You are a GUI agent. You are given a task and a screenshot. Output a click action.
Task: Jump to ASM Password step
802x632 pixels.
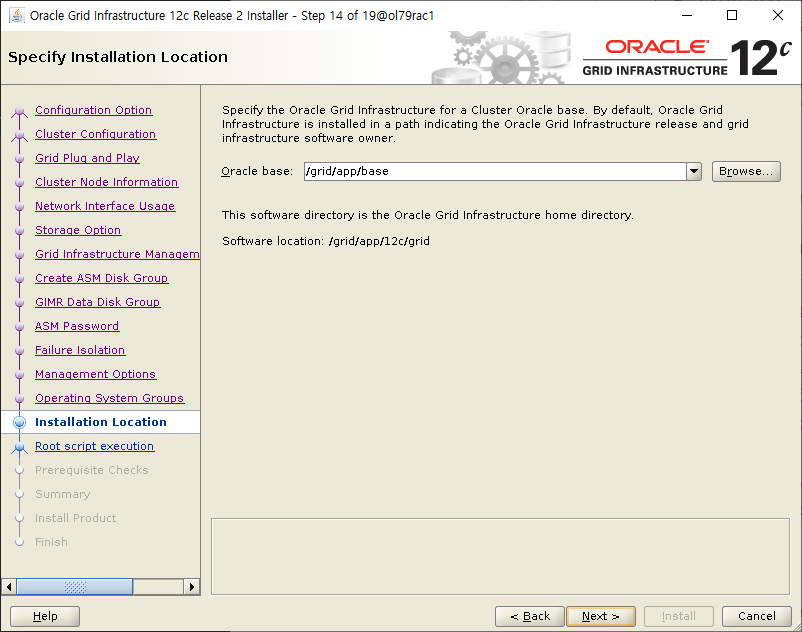tap(77, 326)
